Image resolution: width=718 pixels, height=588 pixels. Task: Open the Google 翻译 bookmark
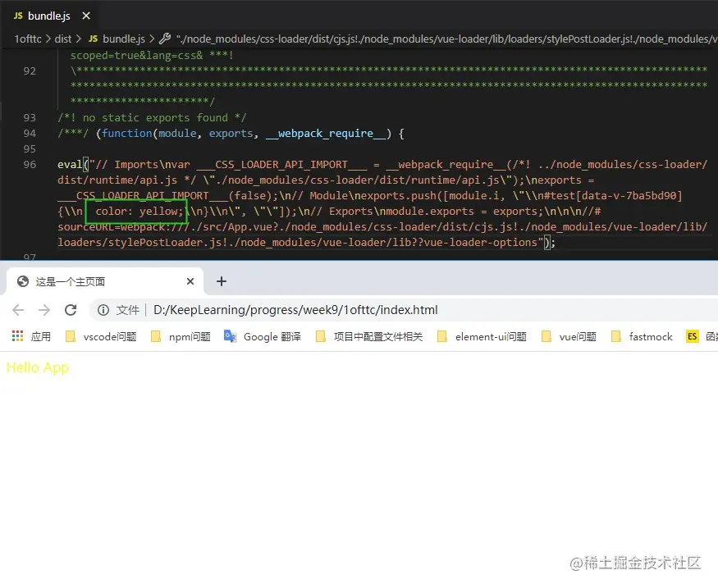point(263,337)
